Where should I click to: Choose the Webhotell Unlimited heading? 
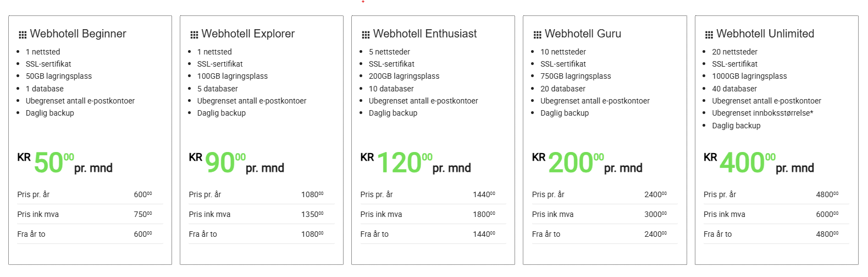(x=765, y=34)
